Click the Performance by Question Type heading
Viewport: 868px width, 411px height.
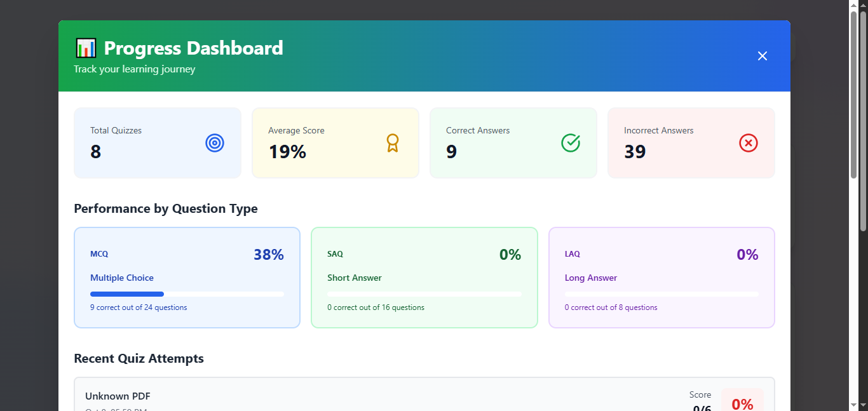click(166, 209)
